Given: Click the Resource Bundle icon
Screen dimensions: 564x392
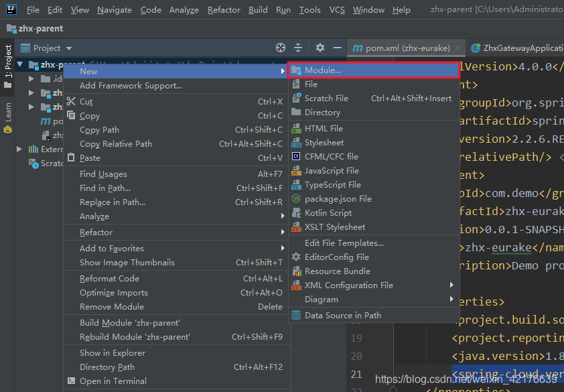Looking at the screenshot, I should pos(296,271).
